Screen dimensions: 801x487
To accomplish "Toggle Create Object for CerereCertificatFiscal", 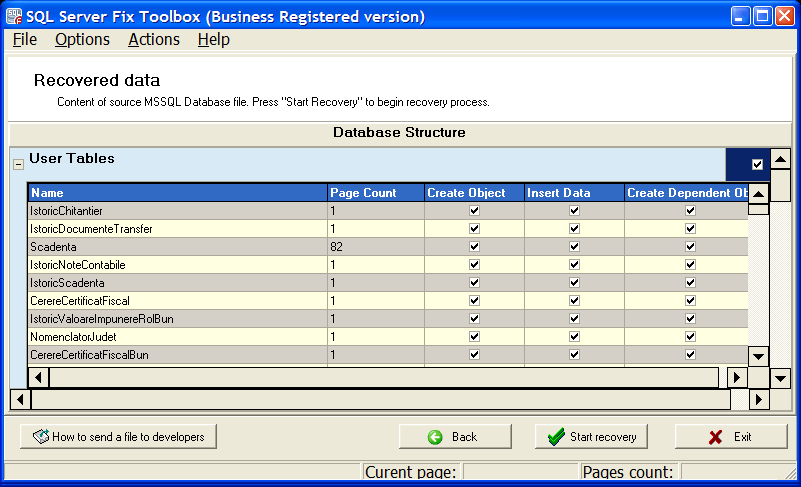I will pos(474,300).
